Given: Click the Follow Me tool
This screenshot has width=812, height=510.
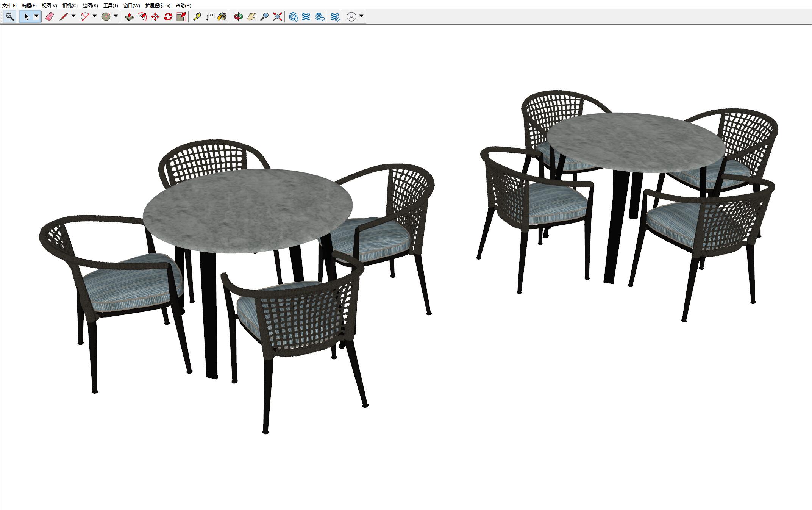Looking at the screenshot, I should [x=142, y=17].
